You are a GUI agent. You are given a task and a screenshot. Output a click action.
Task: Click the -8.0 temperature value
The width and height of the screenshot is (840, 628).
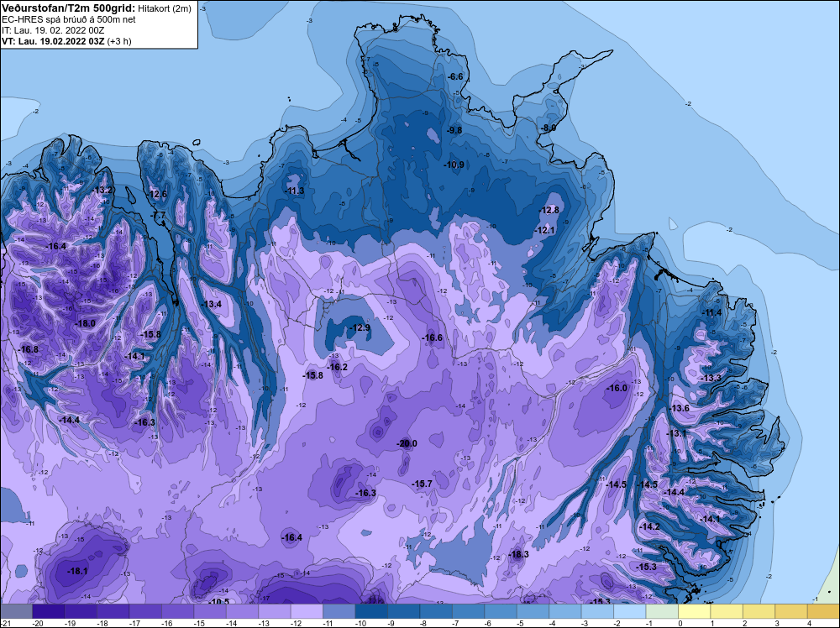tap(549, 128)
